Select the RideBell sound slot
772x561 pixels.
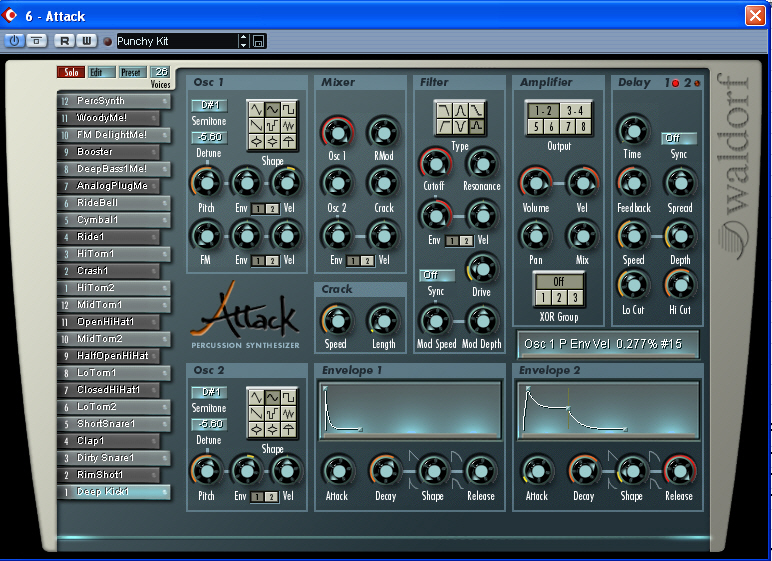[114, 203]
